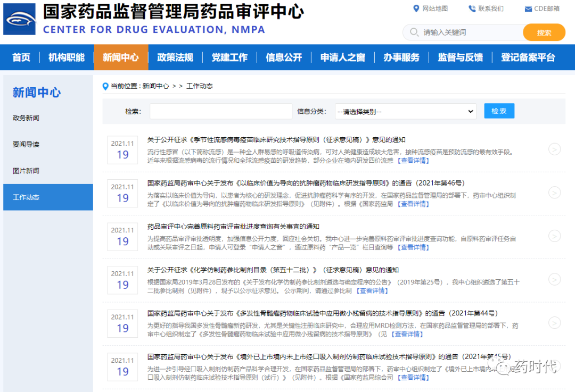The image size is (575, 392).
Task: Click 查看详情 for 流感疫苗 notice
Action: click(413, 161)
